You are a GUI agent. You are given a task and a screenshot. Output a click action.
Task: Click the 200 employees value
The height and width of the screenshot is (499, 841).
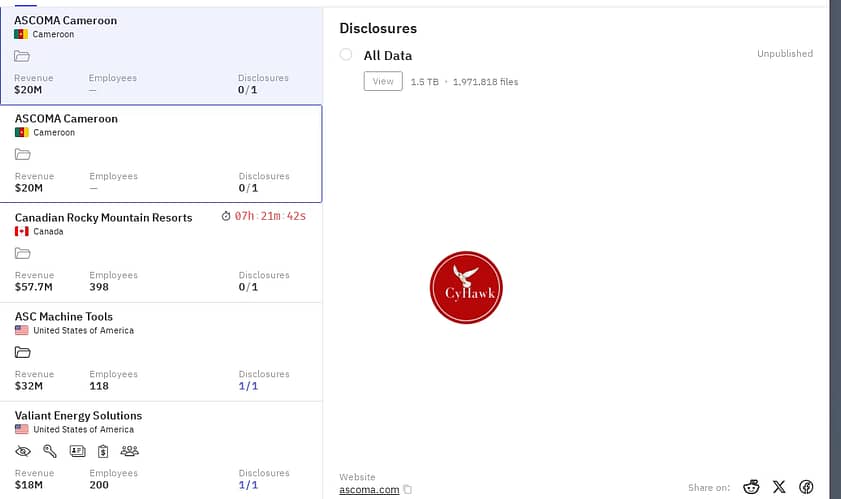click(x=99, y=485)
